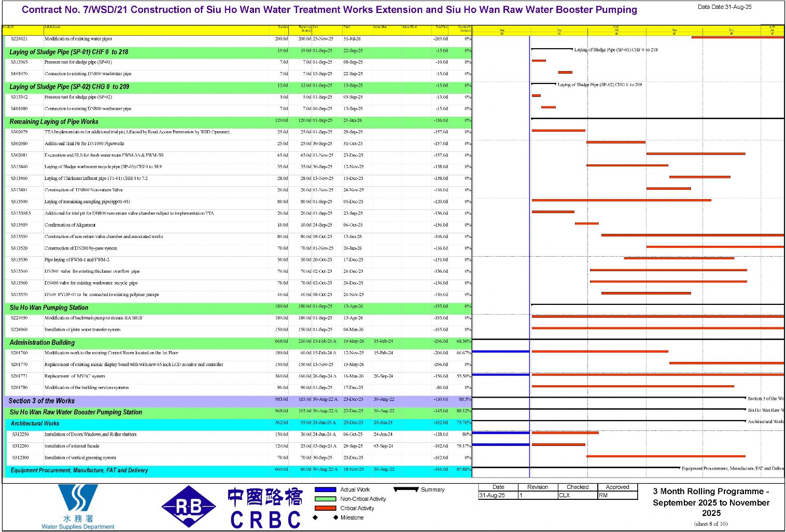786x532 pixels.
Task: Select "Construction of DN200 by-pass system" activity
Action: 81,248
